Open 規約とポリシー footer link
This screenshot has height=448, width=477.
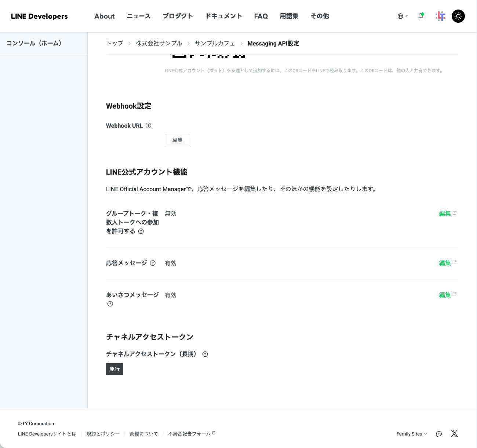103,434
